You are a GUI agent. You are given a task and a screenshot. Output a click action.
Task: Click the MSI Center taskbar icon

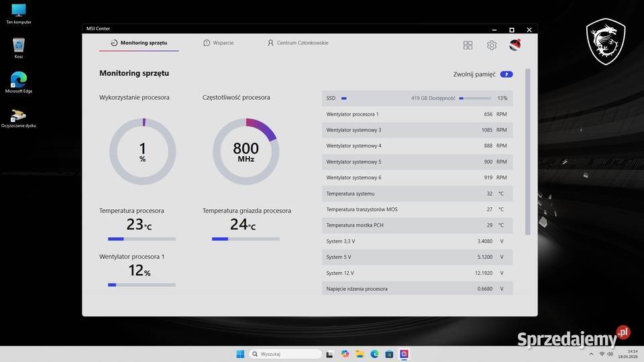click(x=405, y=354)
